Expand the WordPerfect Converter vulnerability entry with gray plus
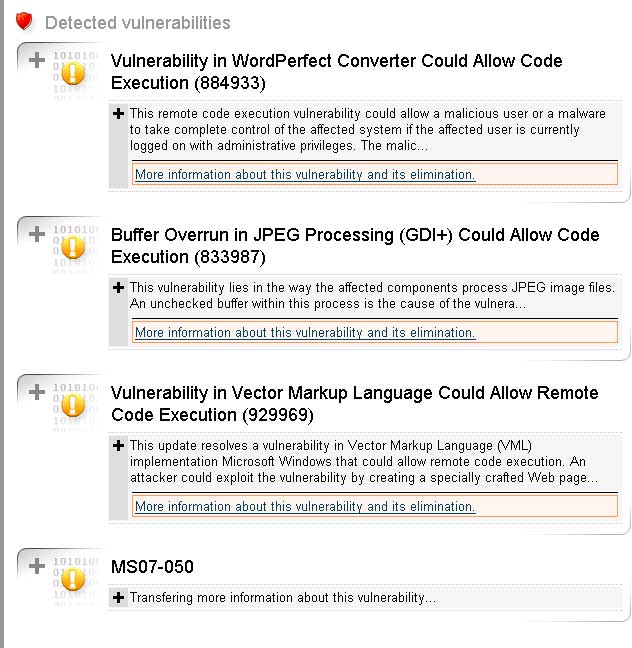This screenshot has height=648, width=632. (37, 60)
